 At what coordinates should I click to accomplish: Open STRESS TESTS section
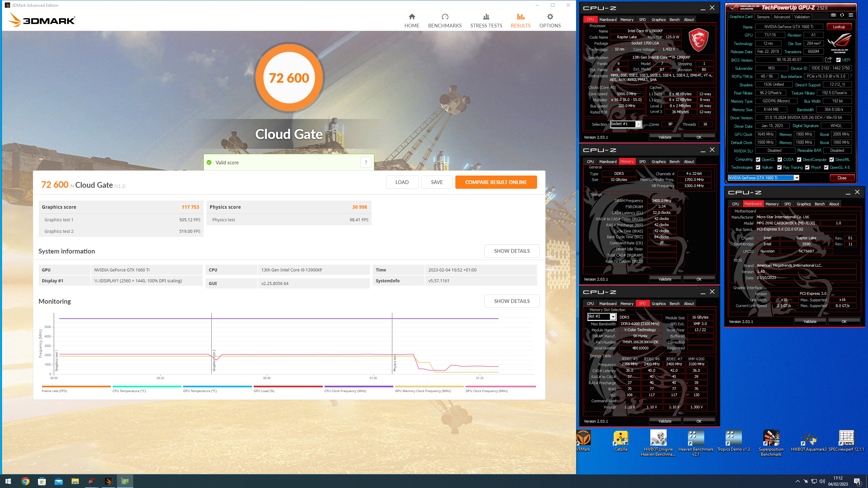click(x=486, y=21)
